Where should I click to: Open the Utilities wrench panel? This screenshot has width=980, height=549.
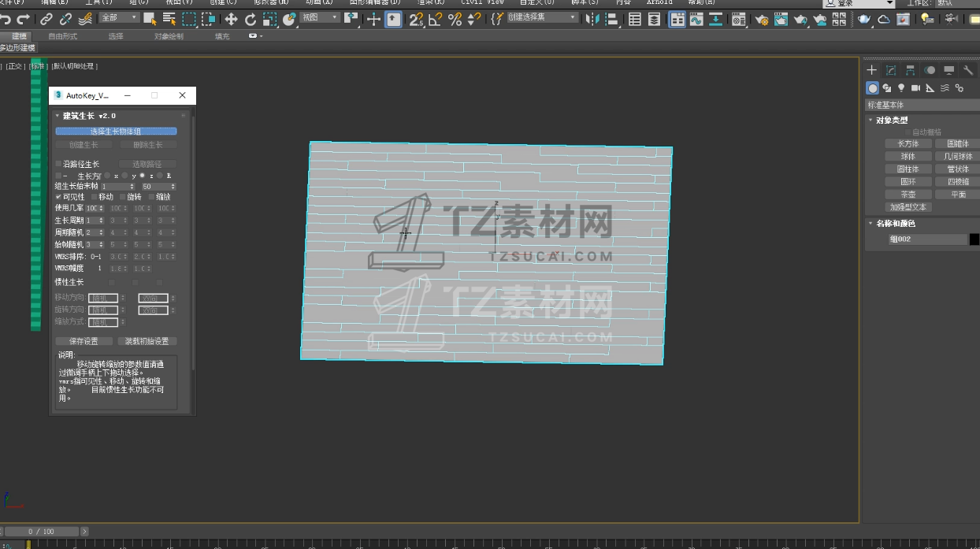tap(968, 70)
